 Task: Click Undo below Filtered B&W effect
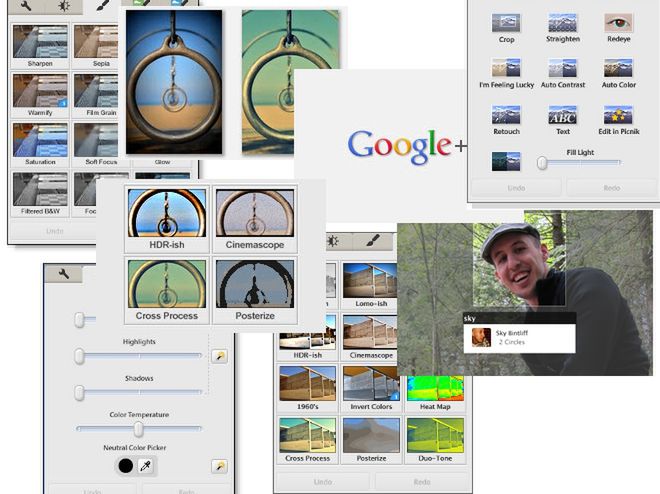pyautogui.click(x=55, y=231)
